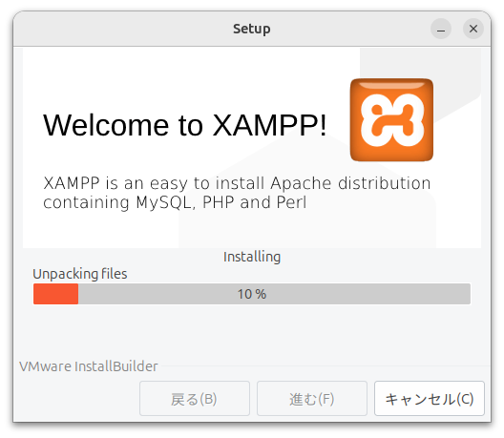This screenshot has width=504, height=438.
Task: Click the Installing status label
Action: 252,257
